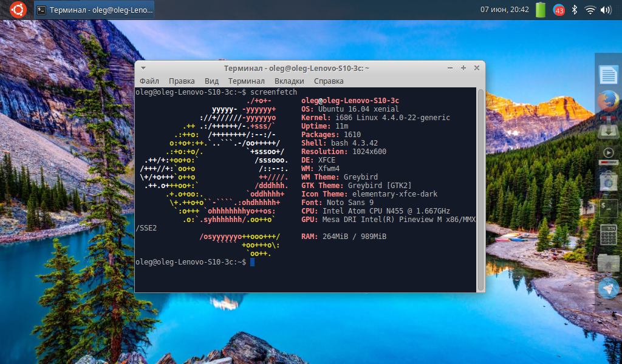Click the 'Packages: 1610' line
Screen dimensions: 622x364
click(331, 135)
